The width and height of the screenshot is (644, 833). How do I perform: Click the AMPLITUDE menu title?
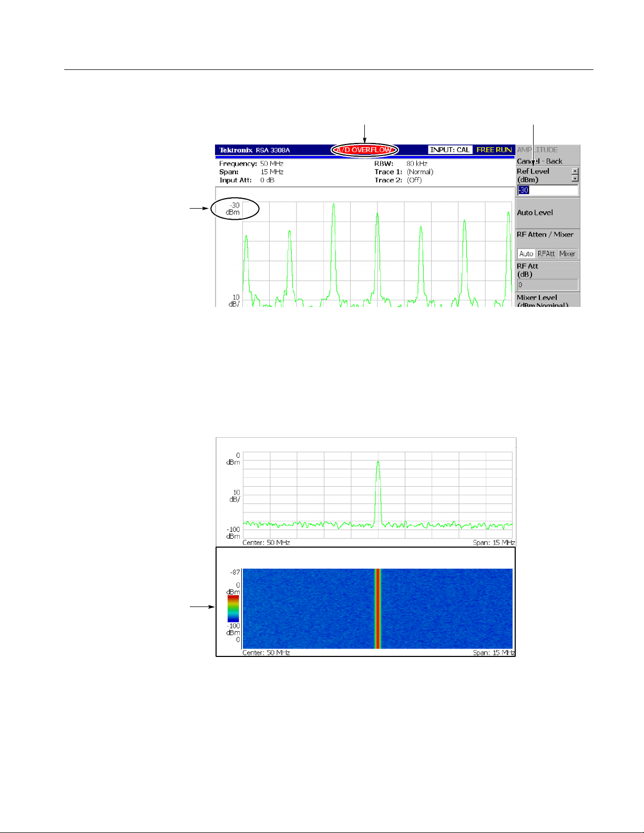click(537, 150)
